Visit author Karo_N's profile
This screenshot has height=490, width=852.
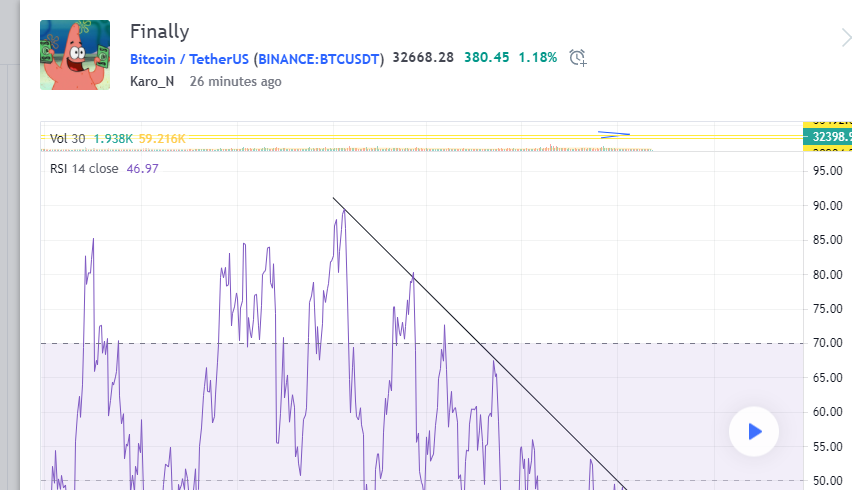(152, 81)
